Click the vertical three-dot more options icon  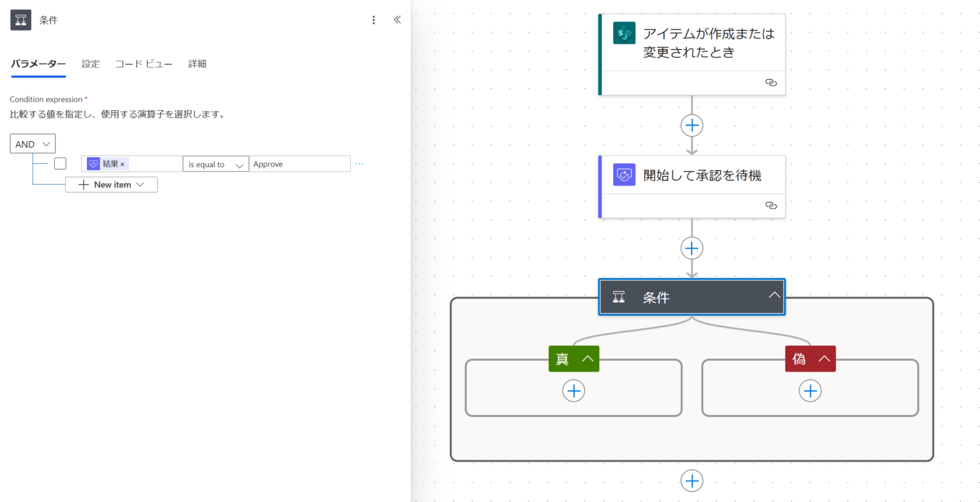[374, 20]
